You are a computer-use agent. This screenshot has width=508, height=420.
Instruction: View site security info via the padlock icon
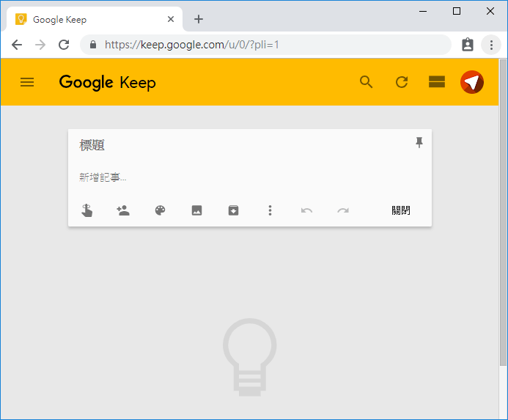(93, 45)
